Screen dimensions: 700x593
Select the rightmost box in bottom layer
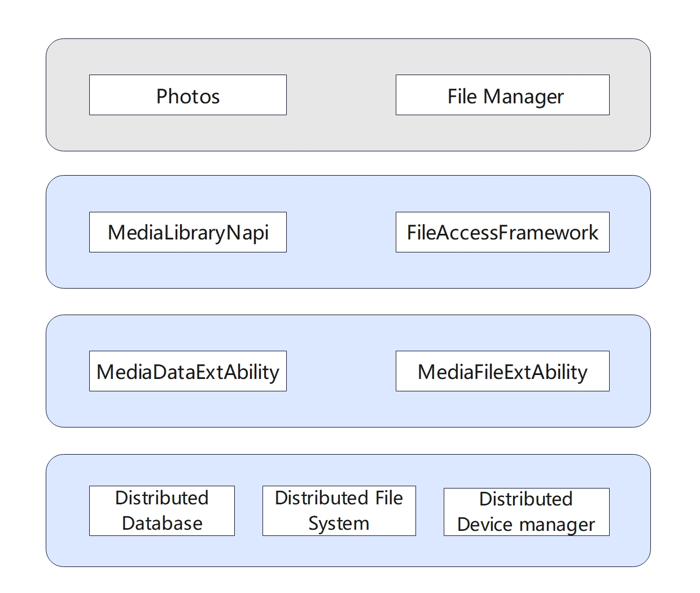click(x=526, y=512)
